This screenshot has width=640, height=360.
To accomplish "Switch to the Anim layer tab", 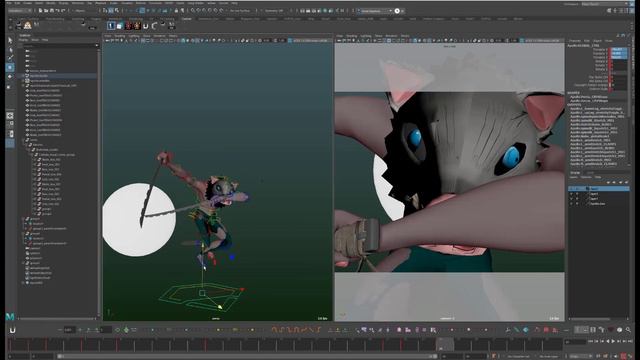I will pos(590,173).
